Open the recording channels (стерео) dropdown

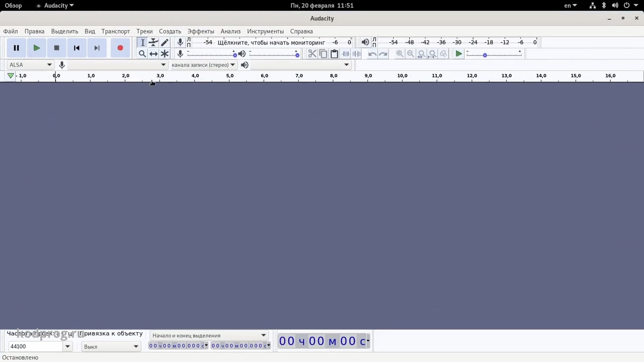click(x=203, y=65)
